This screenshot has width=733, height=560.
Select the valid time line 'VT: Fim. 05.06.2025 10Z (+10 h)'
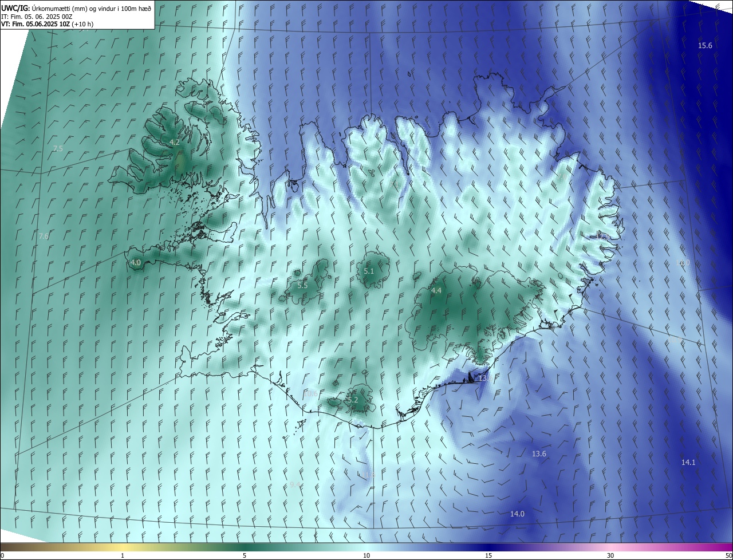coord(48,24)
